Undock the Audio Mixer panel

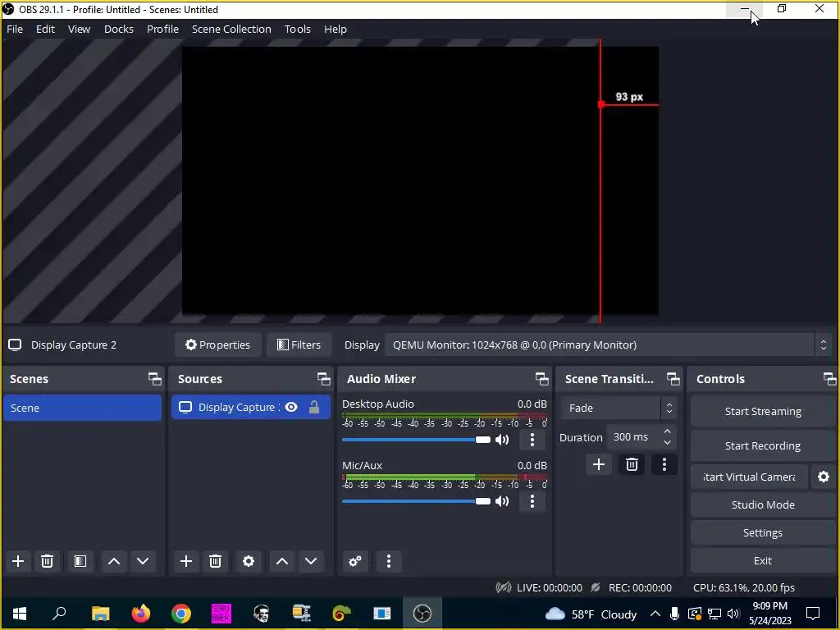pos(541,379)
